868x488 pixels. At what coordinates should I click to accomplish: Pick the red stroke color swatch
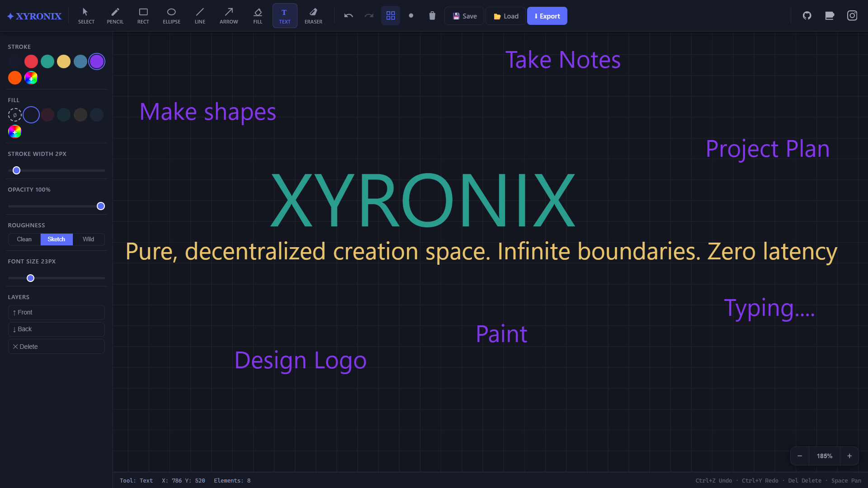coord(31,61)
